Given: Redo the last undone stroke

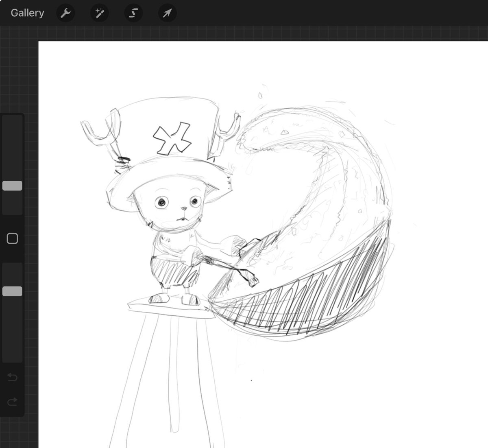Looking at the screenshot, I should (x=12, y=402).
